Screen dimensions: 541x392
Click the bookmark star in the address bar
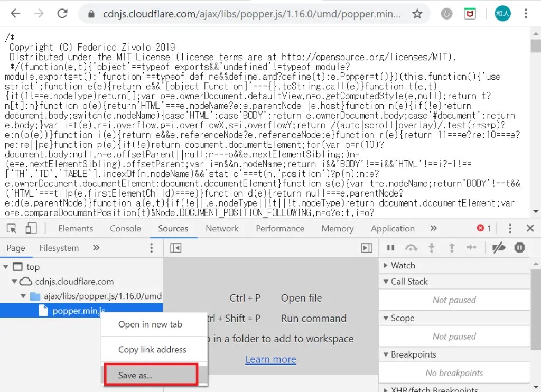pos(416,14)
